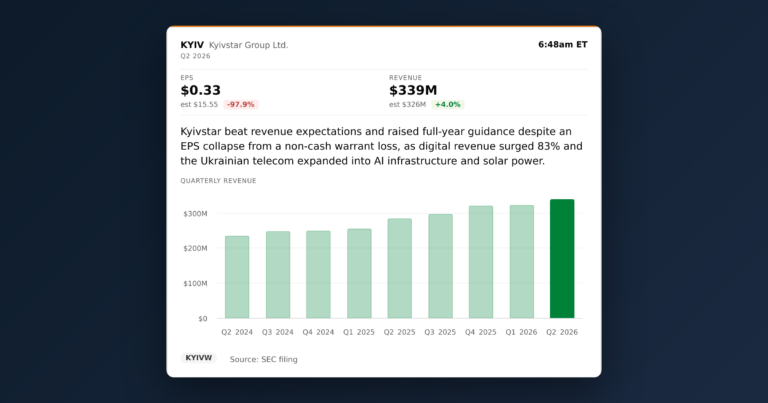Click the $100M axis label
The height and width of the screenshot is (403, 768).
(195, 284)
